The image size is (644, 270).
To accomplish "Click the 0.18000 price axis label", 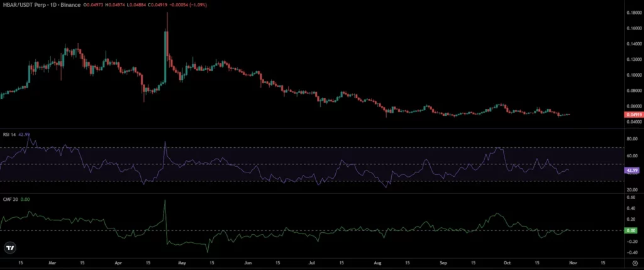I will point(634,13).
